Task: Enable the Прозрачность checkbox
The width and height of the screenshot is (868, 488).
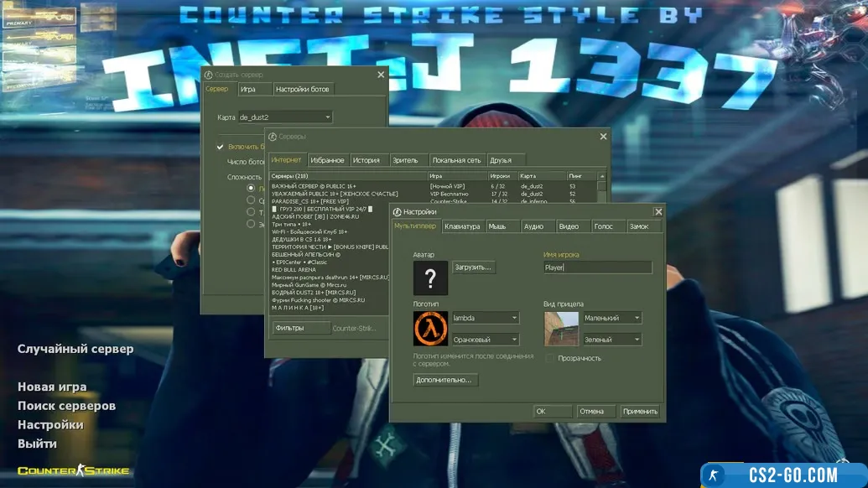Action: pos(550,358)
